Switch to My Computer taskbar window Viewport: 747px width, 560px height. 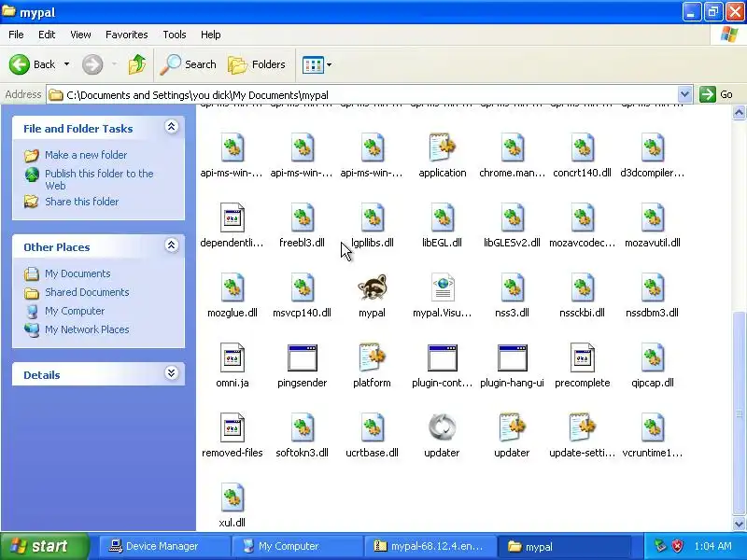coord(297,546)
